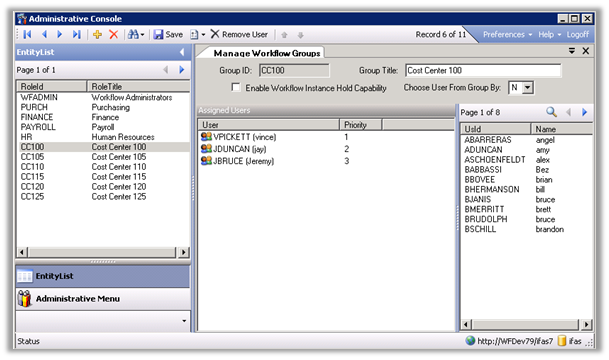Expand the Preferences menu
609x360 pixels.
pyautogui.click(x=507, y=35)
